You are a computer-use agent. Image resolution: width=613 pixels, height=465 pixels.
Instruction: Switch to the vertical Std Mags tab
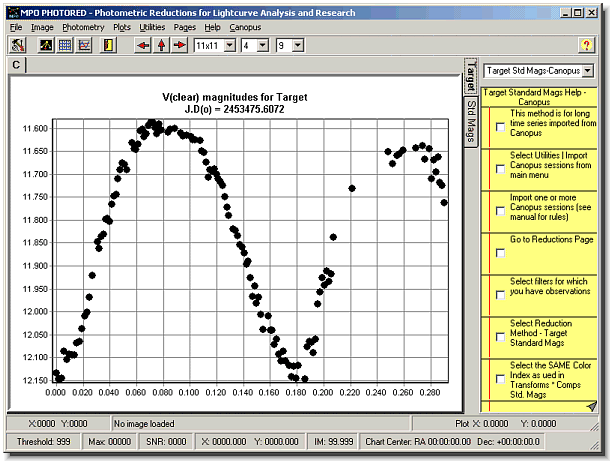pos(471,122)
